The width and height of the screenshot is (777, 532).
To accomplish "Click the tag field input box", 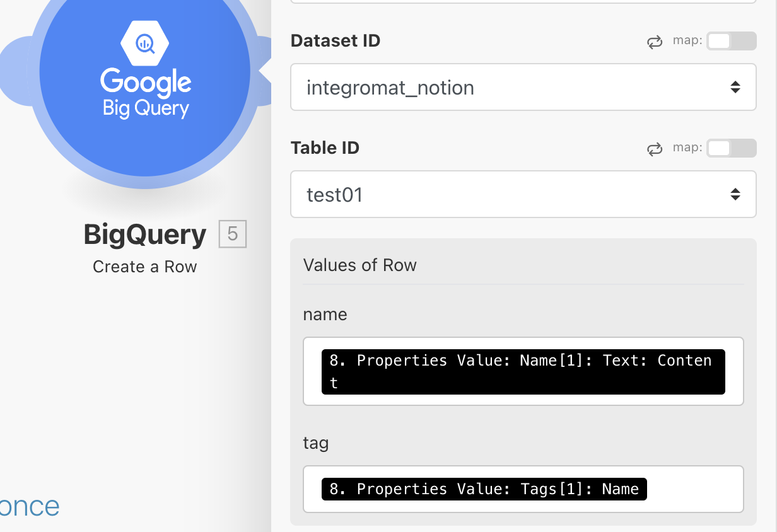I will coord(523,489).
